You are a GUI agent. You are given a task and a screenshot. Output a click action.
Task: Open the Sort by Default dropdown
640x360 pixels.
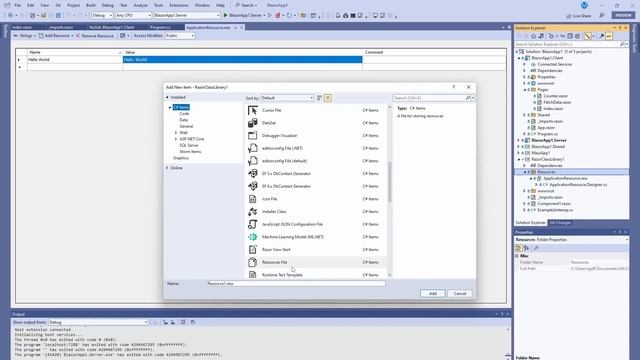[x=287, y=98]
